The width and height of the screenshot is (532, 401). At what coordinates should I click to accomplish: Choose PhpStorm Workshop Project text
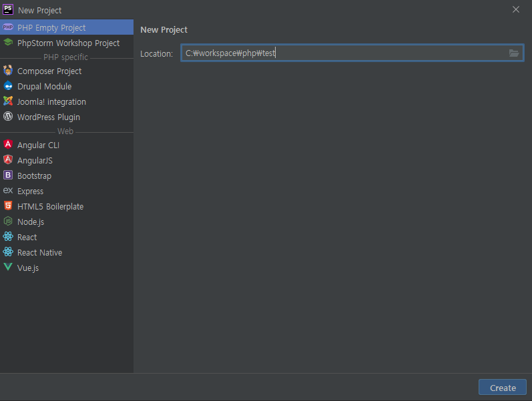pyautogui.click(x=68, y=43)
